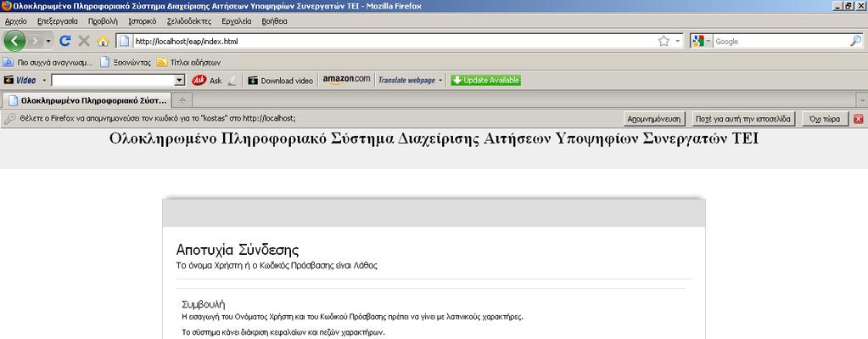Viewport: 868px width, 339px height.
Task: Open the Βοήθεια menu
Action: pyautogui.click(x=275, y=21)
